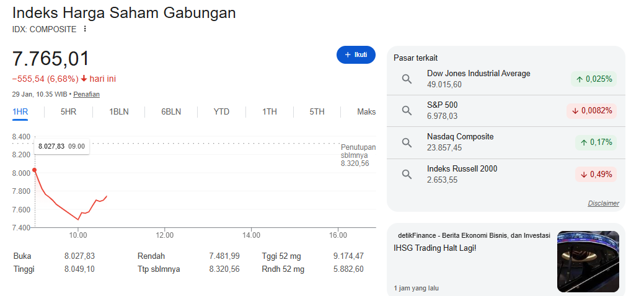Click the search icon next to S&P 500
Image resolution: width=644 pixels, height=296 pixels.
407,111
